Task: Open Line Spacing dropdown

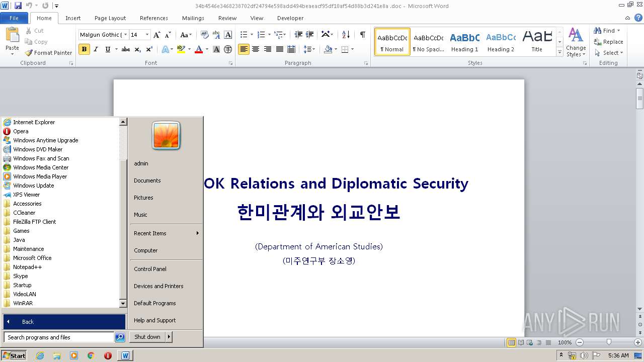Action: tap(310, 49)
